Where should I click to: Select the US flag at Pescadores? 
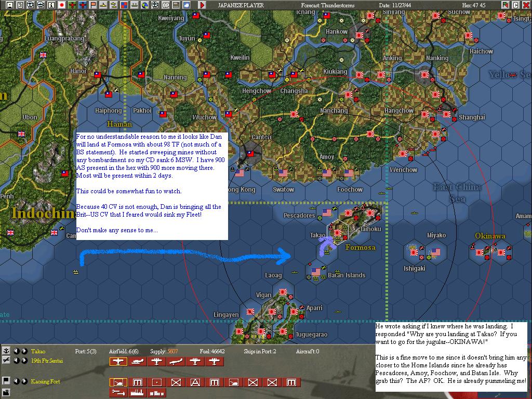(x=327, y=212)
